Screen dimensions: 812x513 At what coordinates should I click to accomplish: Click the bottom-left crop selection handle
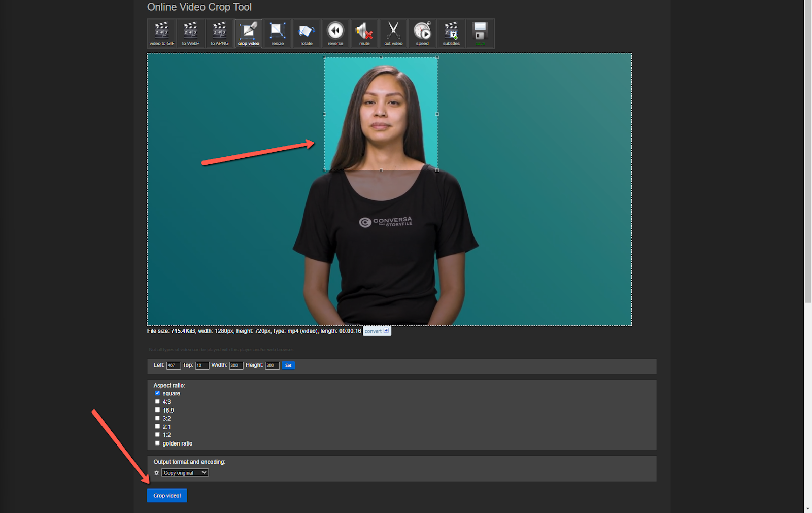tap(324, 170)
